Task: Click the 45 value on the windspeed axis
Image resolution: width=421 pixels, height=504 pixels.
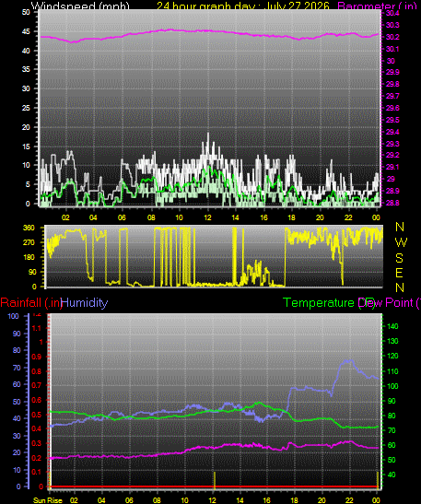Action: (26, 31)
